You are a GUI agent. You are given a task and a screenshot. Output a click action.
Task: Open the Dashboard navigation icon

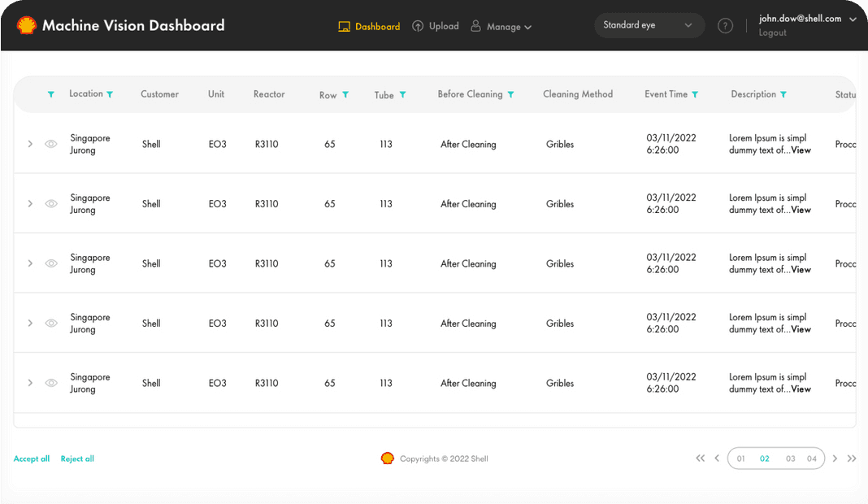[x=344, y=26]
